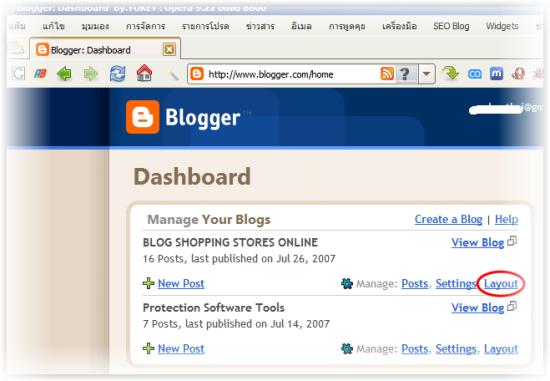Click the red swirl toolbar icon

[518, 74]
